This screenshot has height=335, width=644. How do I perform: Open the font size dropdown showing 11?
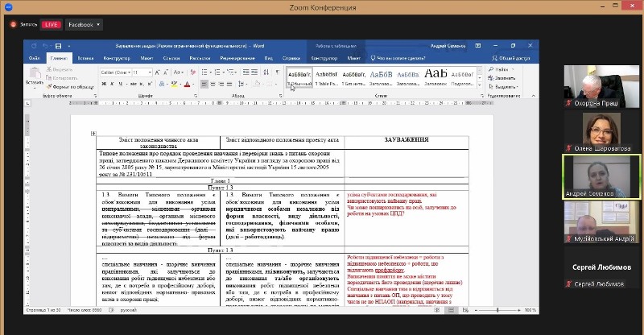(x=150, y=72)
